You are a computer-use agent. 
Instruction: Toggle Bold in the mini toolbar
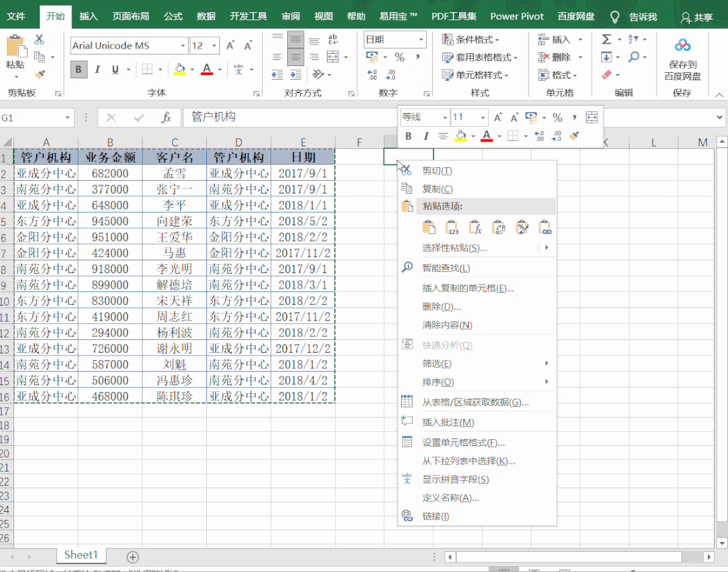click(408, 136)
